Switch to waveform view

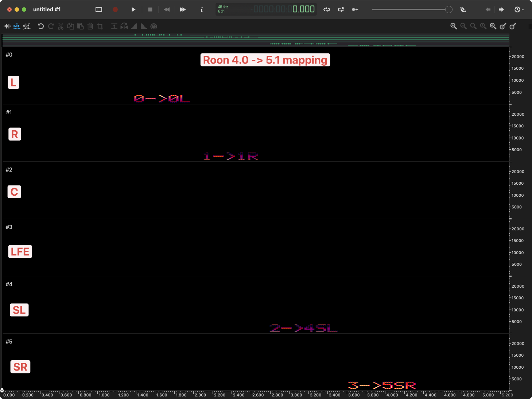coord(7,26)
